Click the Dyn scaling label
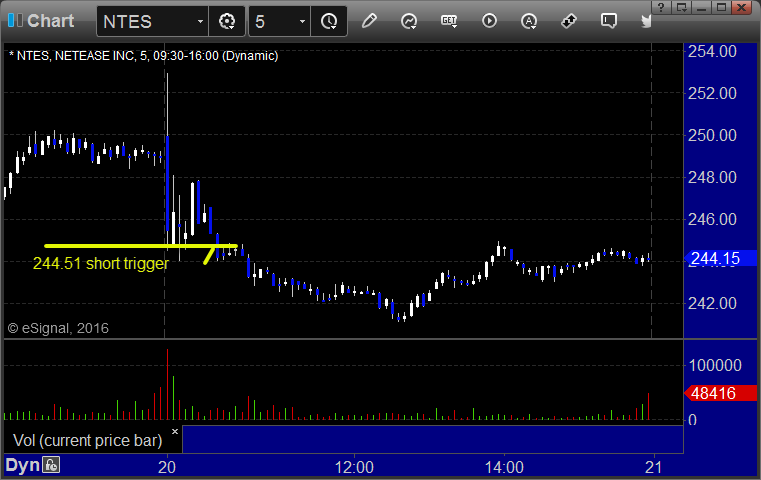 point(22,465)
